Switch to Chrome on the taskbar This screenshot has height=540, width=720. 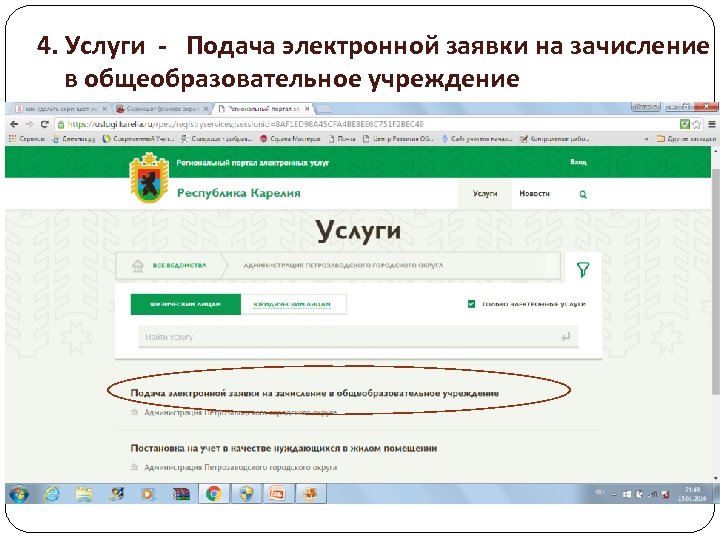point(214,494)
